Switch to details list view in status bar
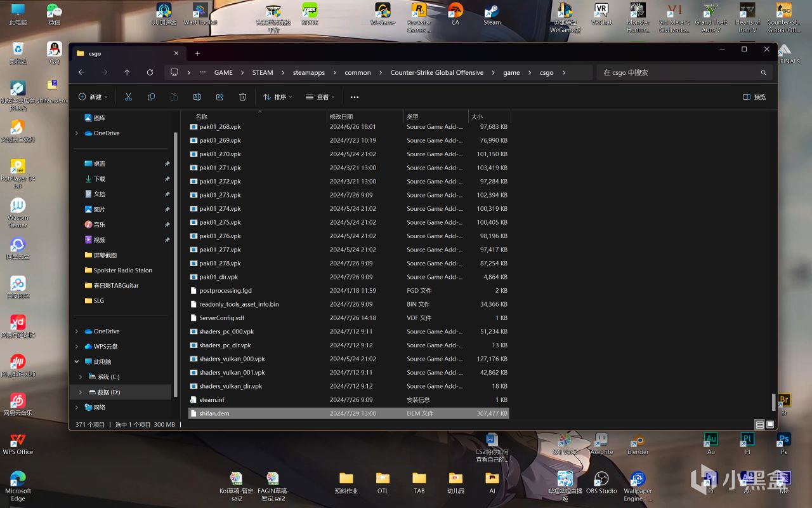Screen dimensions: 812x508 (759, 425)
